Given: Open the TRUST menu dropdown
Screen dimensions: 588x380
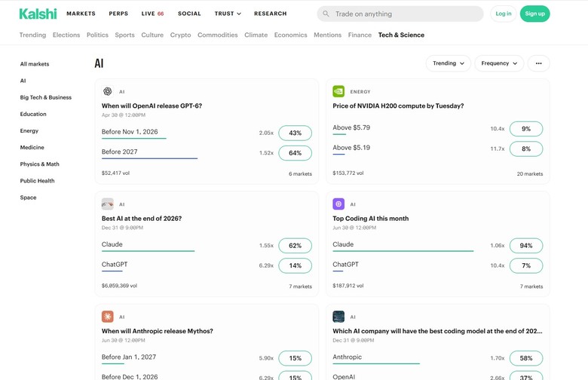Looking at the screenshot, I should coord(228,14).
